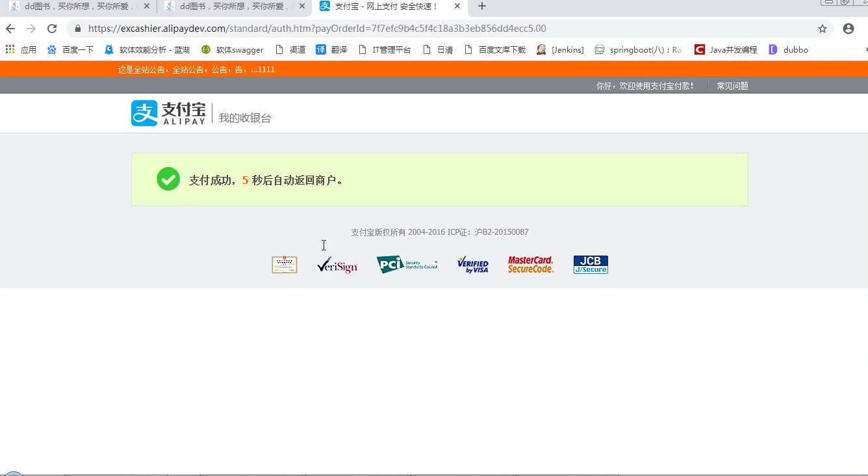Screen dimensions: 868x476
Task: Click the MasterCard SecureCode logo
Action: point(531,265)
